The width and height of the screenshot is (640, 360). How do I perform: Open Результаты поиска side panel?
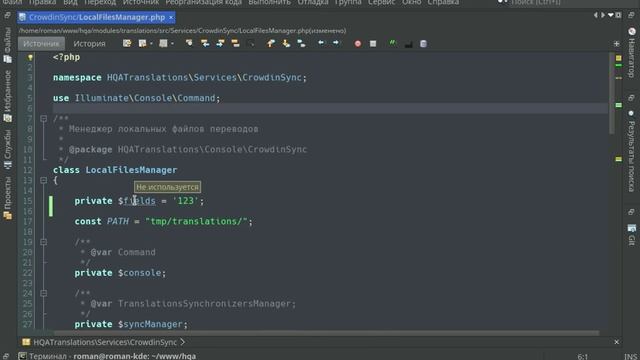click(x=631, y=151)
